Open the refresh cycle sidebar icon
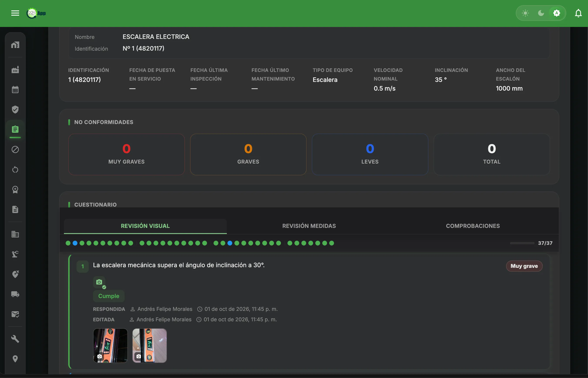This screenshot has width=588, height=378. tap(15, 169)
